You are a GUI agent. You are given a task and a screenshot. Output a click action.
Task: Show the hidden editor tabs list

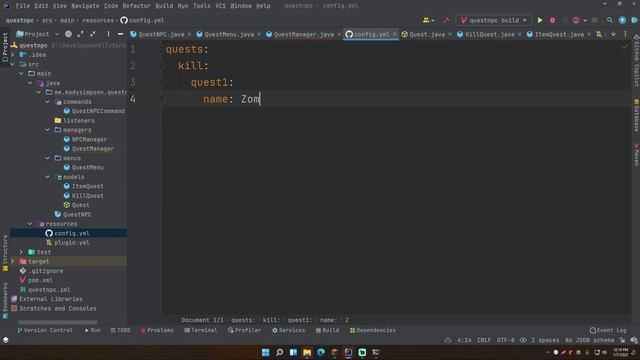coord(613,34)
